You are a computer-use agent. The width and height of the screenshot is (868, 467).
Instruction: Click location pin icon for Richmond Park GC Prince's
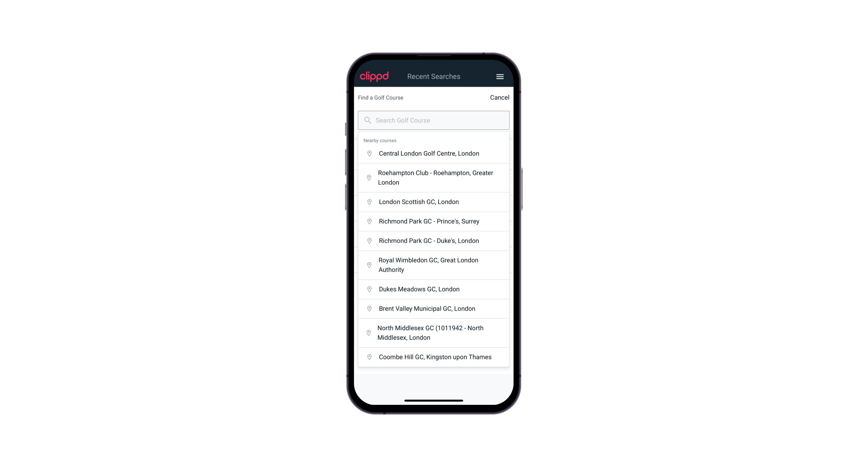click(368, 221)
